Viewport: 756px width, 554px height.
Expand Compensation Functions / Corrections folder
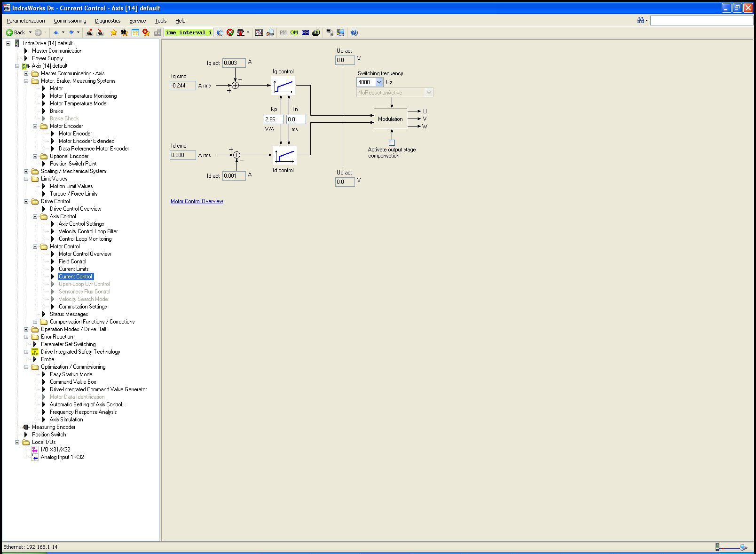click(x=35, y=322)
